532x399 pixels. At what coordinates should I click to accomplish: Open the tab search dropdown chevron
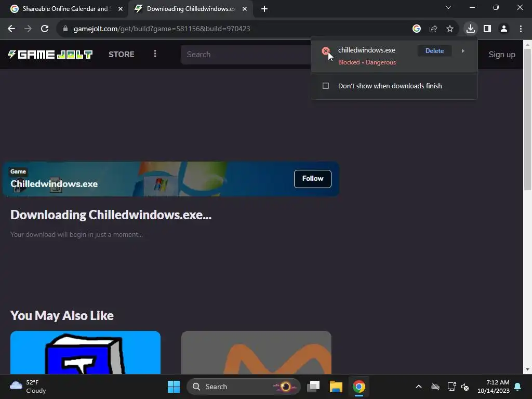tap(448, 7)
